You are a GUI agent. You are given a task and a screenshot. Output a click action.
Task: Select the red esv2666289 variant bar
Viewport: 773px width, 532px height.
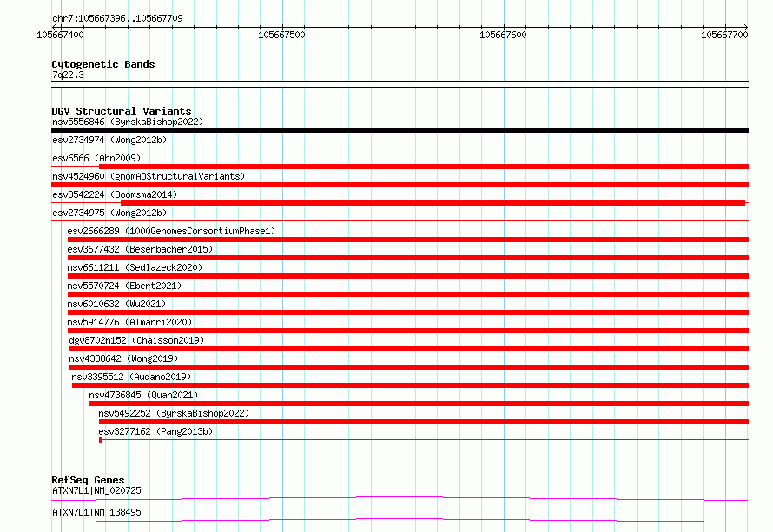coord(407,240)
